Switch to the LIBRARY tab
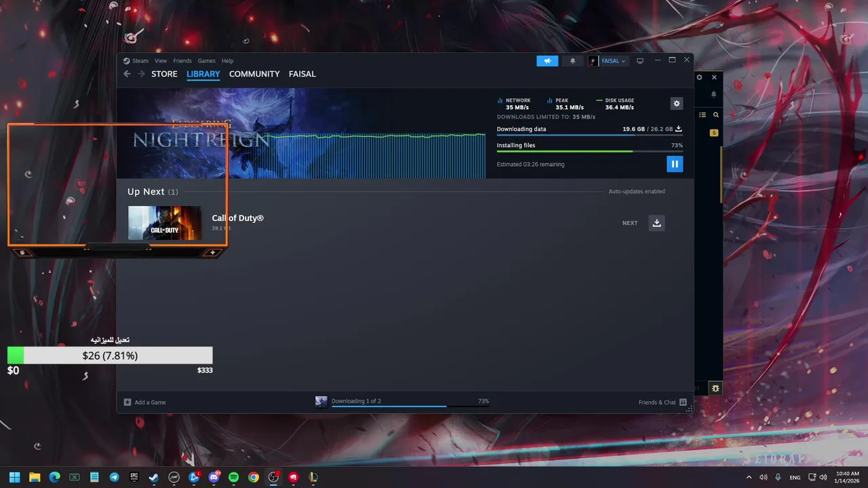Image resolution: width=868 pixels, height=488 pixels. point(203,74)
